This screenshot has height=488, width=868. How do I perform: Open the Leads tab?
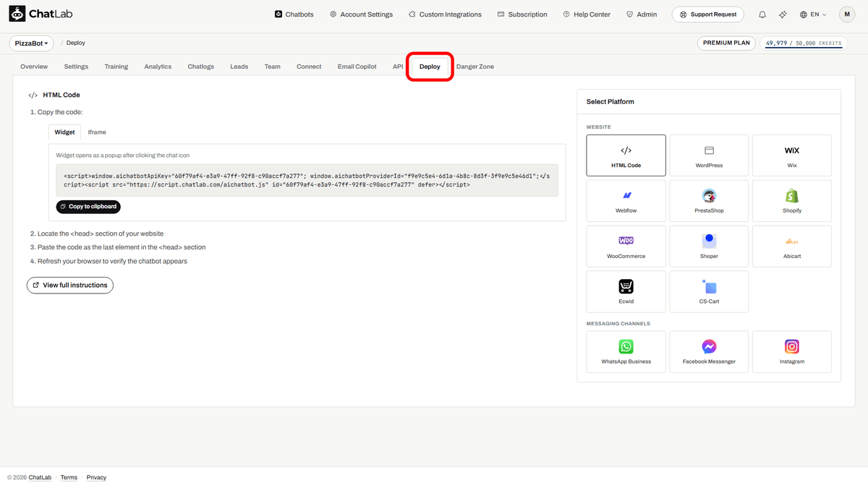(x=239, y=67)
